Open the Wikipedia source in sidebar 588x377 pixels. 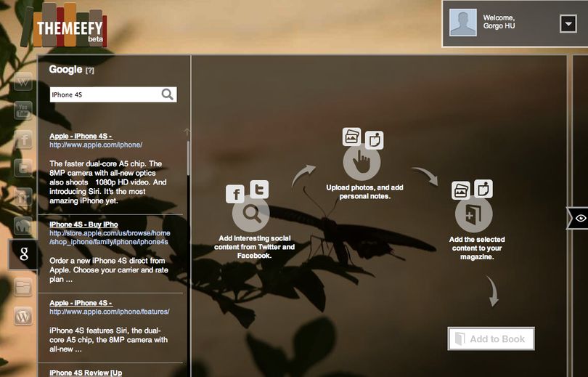click(23, 81)
